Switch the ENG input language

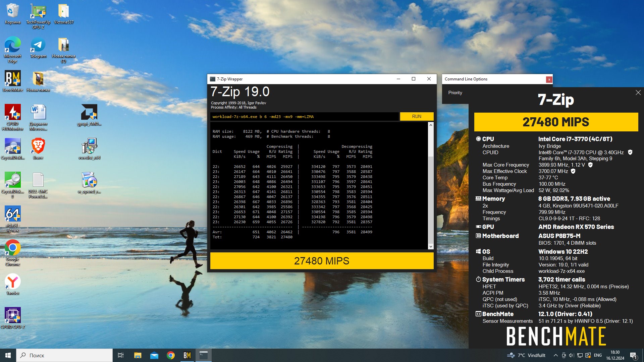(598, 355)
